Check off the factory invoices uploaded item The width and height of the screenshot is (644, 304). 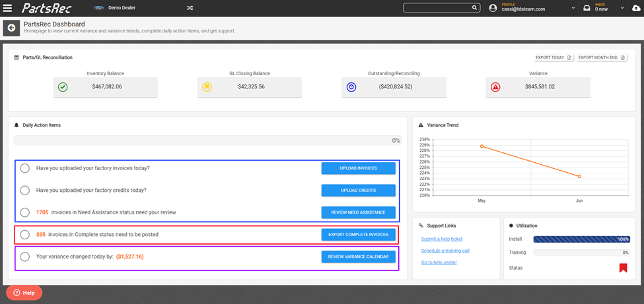[x=24, y=168]
